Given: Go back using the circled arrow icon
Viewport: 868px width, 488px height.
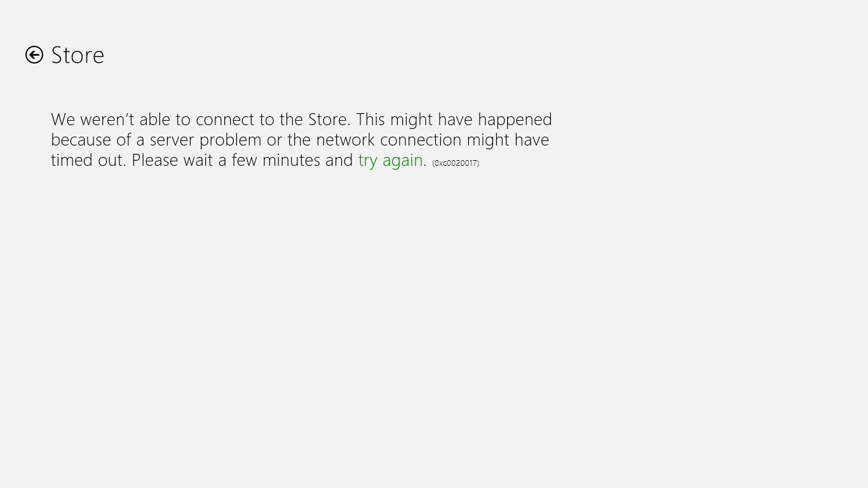Looking at the screenshot, I should coord(34,55).
